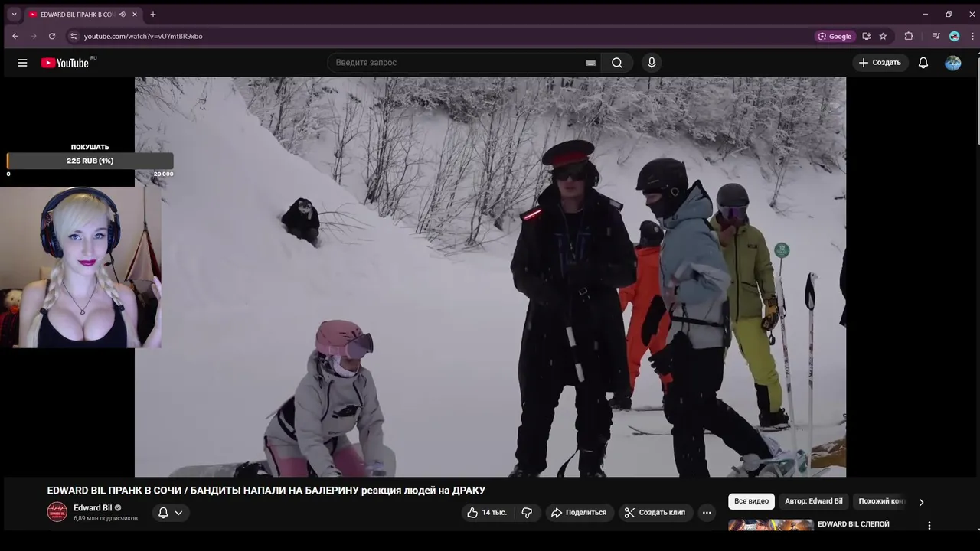Click the 225 RUB donation progress bar
Image resolution: width=980 pixels, height=551 pixels.
[x=90, y=161]
